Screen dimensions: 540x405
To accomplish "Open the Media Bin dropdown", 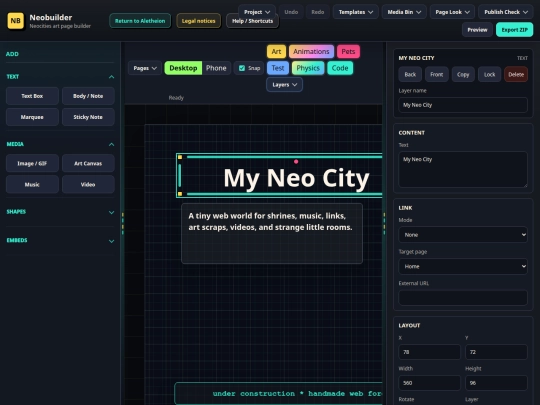I will (x=404, y=12).
